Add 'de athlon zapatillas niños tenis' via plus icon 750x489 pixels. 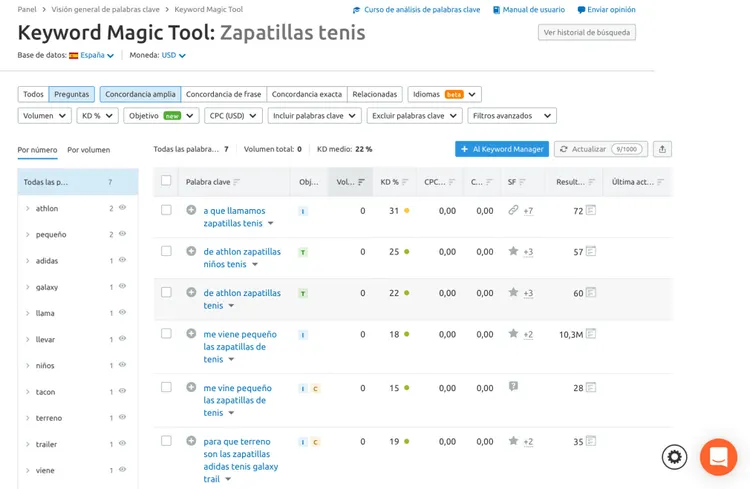[191, 251]
